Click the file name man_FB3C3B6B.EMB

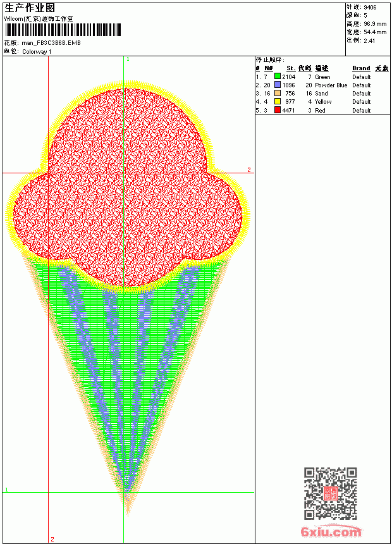(51, 43)
